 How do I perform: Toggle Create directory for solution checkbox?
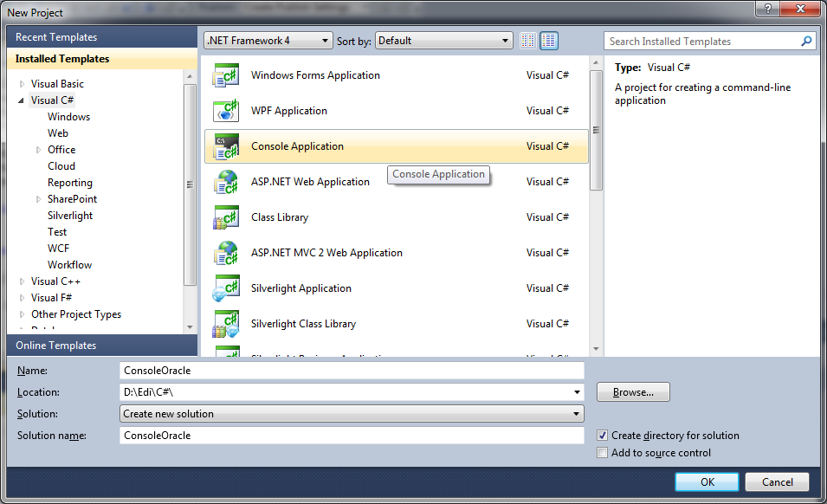click(603, 436)
